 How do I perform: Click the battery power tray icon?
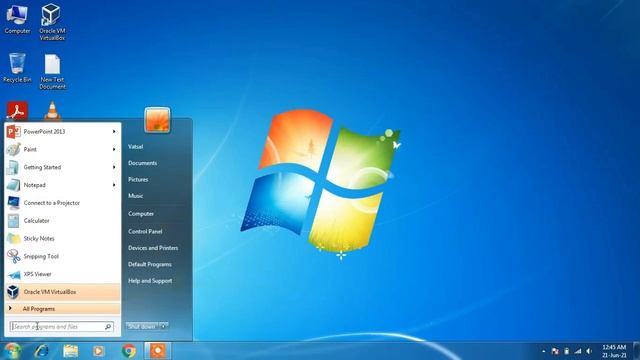coord(567,351)
